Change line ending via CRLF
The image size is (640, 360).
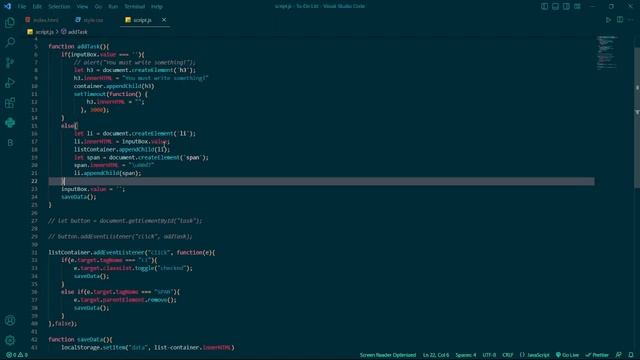pyautogui.click(x=508, y=355)
